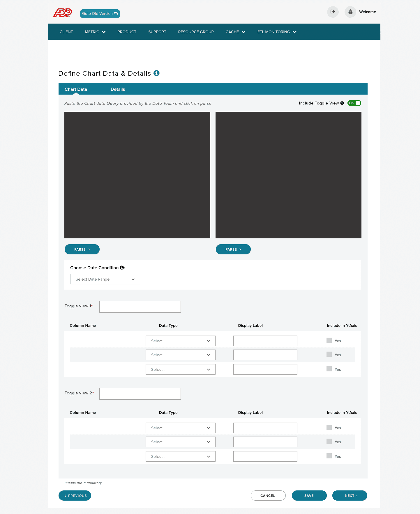Focus first Display Label field in Toggle view 2

pyautogui.click(x=265, y=428)
